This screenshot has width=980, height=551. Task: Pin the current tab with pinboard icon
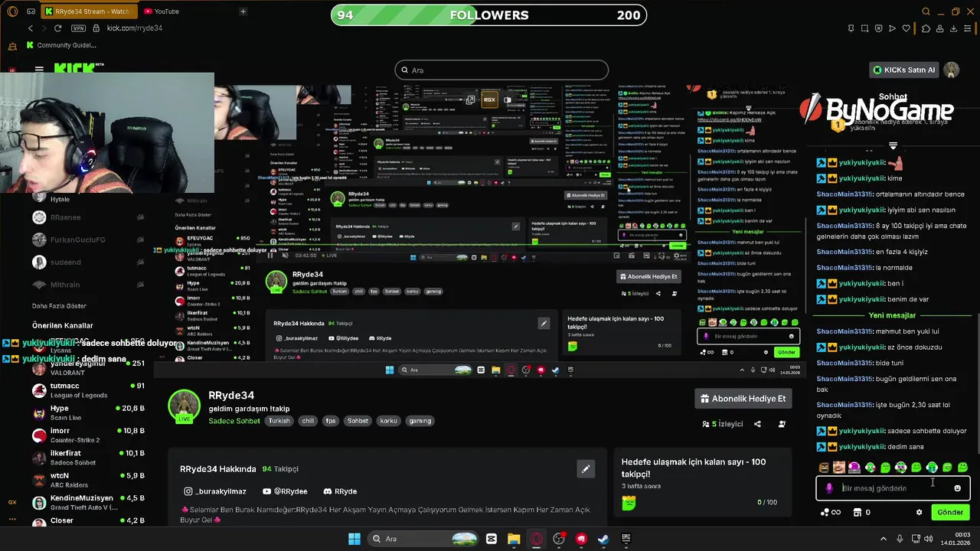(x=851, y=28)
